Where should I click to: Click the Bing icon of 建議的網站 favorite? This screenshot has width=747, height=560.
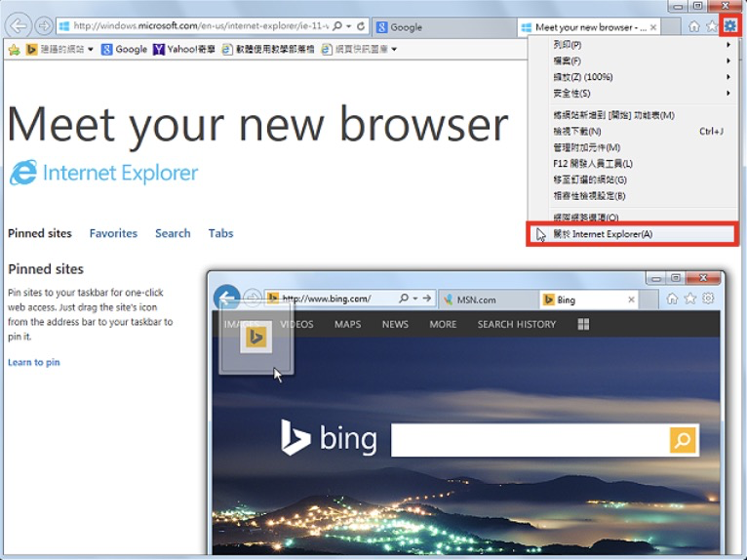[x=32, y=49]
